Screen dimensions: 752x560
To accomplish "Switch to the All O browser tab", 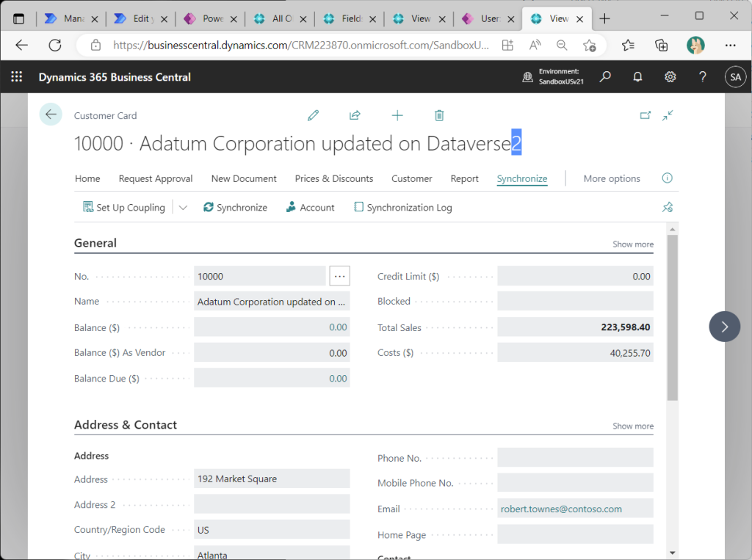I will tap(279, 18).
